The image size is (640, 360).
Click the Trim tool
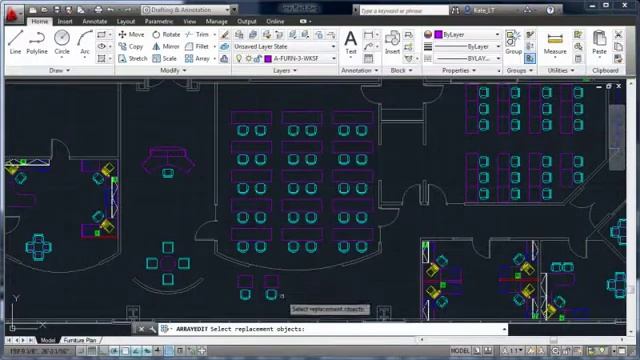[197, 35]
